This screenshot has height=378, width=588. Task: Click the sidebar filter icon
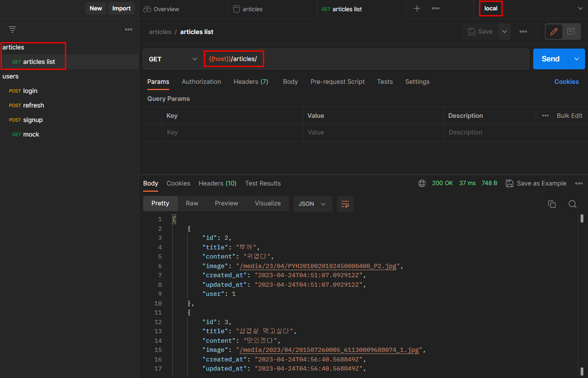pyautogui.click(x=12, y=29)
